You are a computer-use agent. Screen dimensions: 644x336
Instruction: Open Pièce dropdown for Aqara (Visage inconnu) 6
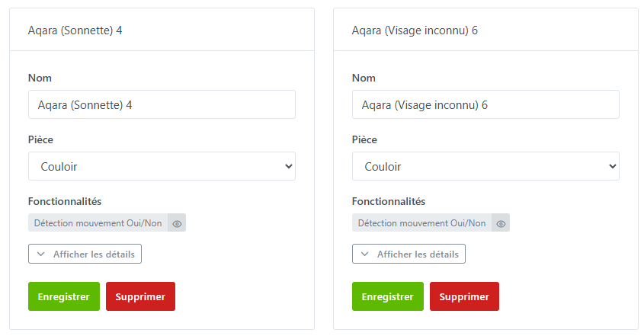point(485,166)
